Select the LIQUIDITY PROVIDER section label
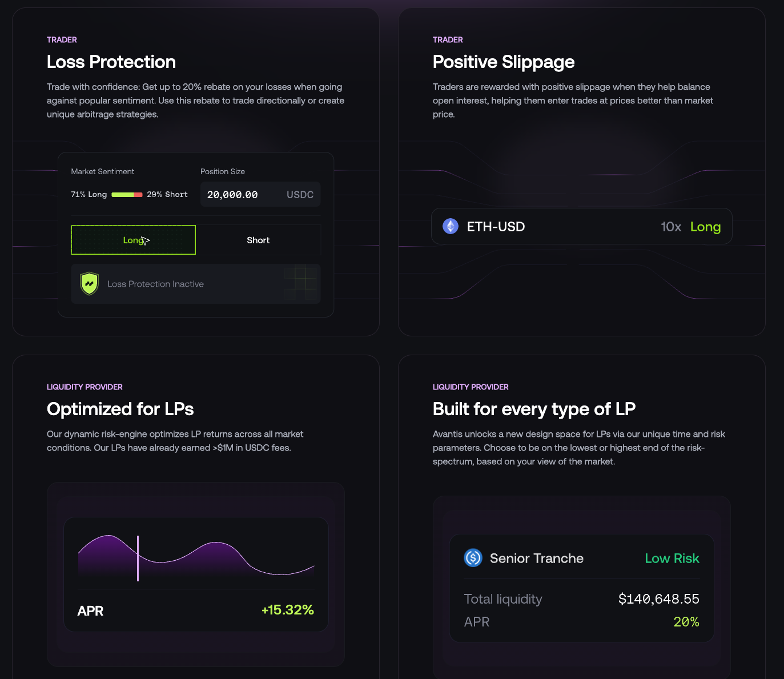This screenshot has width=784, height=679. tap(85, 387)
